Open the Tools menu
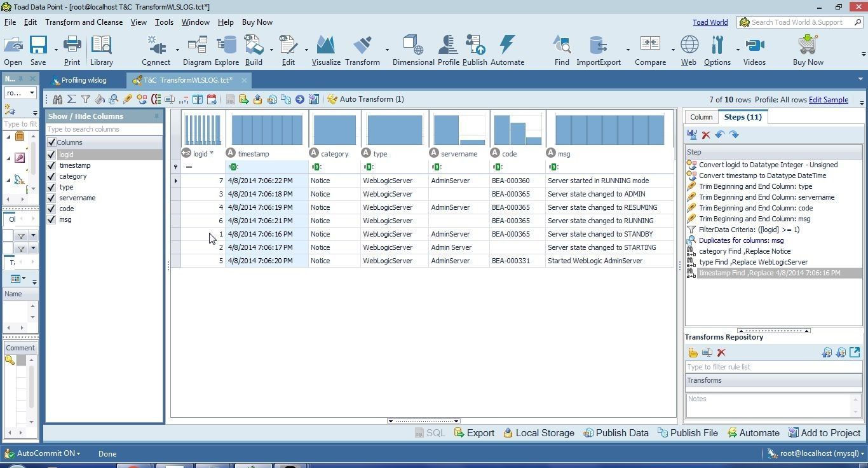The image size is (868, 468). [x=164, y=22]
